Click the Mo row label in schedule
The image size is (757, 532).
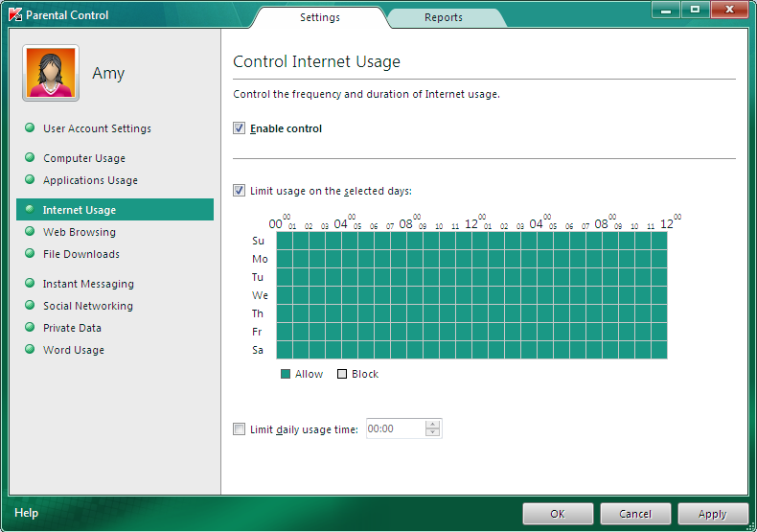[x=260, y=259]
